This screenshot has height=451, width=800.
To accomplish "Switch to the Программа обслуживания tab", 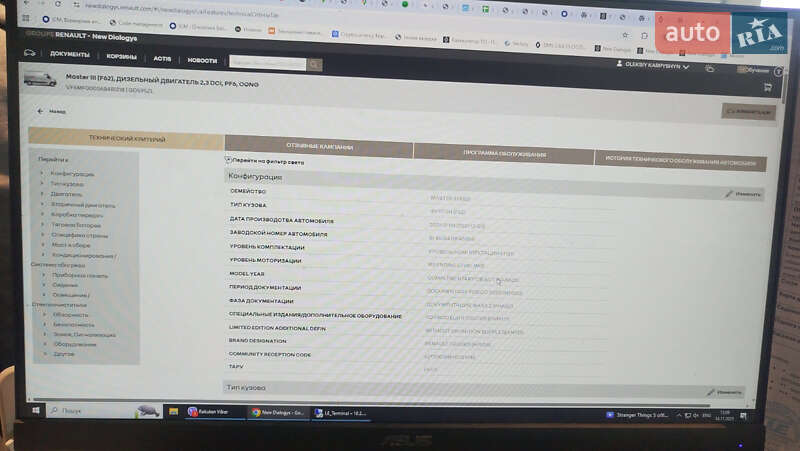I will click(504, 154).
